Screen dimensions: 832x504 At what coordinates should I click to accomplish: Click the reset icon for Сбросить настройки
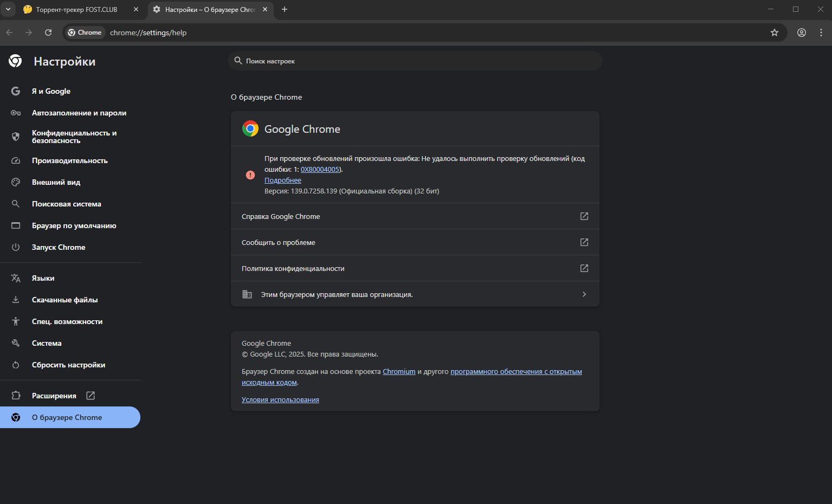pos(16,365)
